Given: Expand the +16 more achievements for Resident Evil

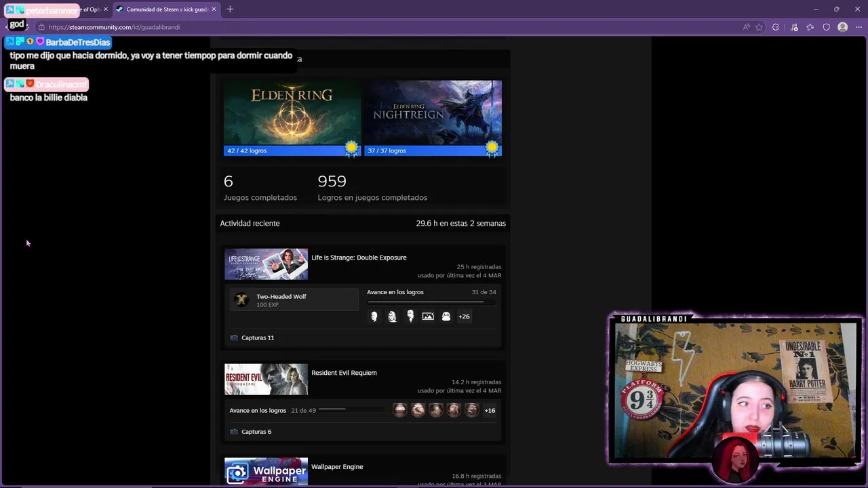Looking at the screenshot, I should click(490, 411).
